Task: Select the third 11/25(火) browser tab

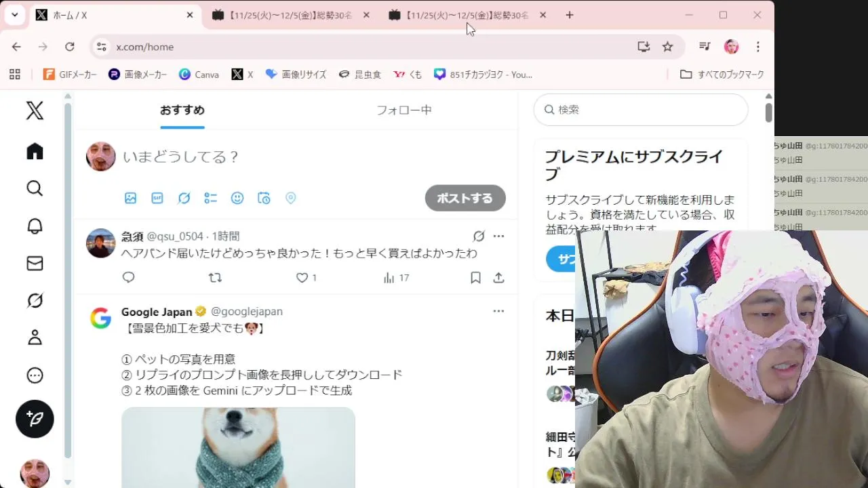Action: (x=468, y=15)
